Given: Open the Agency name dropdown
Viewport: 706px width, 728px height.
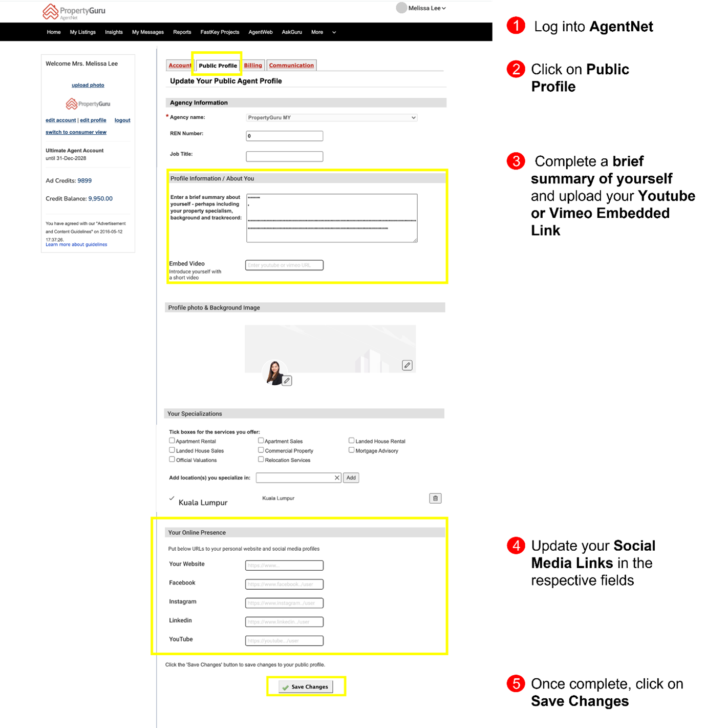Looking at the screenshot, I should pyautogui.click(x=332, y=118).
